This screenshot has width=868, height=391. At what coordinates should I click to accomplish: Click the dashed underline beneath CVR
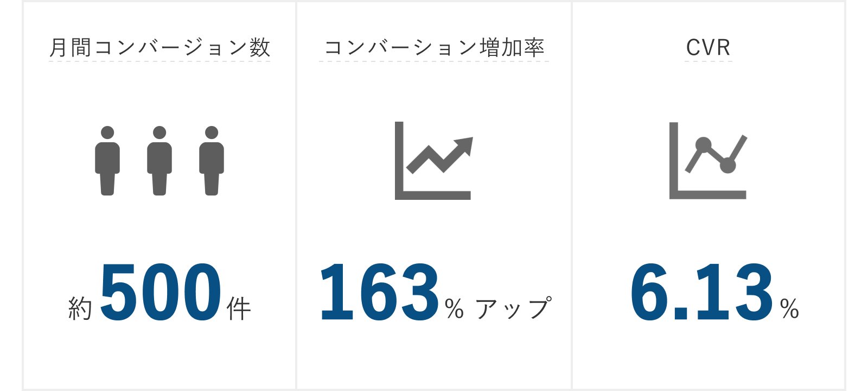pos(709,61)
